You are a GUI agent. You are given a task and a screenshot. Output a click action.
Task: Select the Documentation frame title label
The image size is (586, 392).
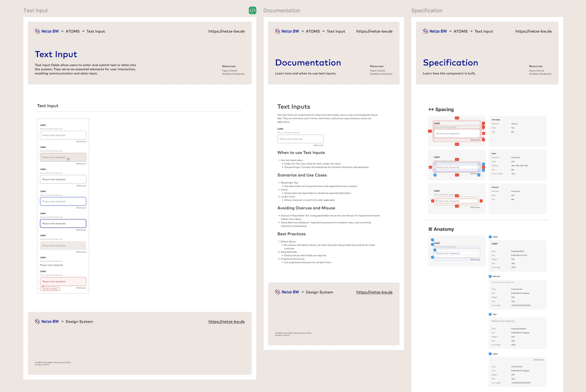point(282,10)
